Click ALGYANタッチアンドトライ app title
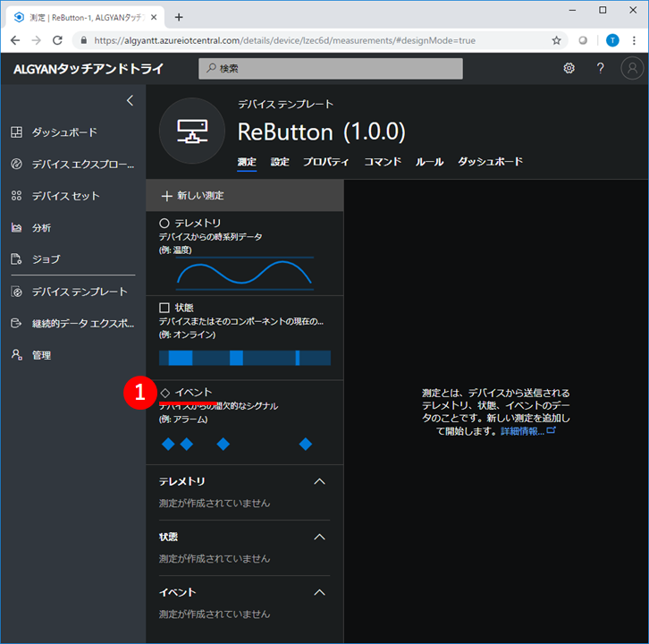 (x=88, y=69)
